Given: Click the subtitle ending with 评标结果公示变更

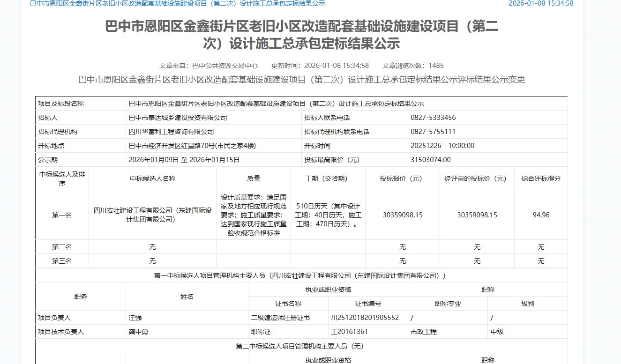Looking at the screenshot, I should point(301,80).
